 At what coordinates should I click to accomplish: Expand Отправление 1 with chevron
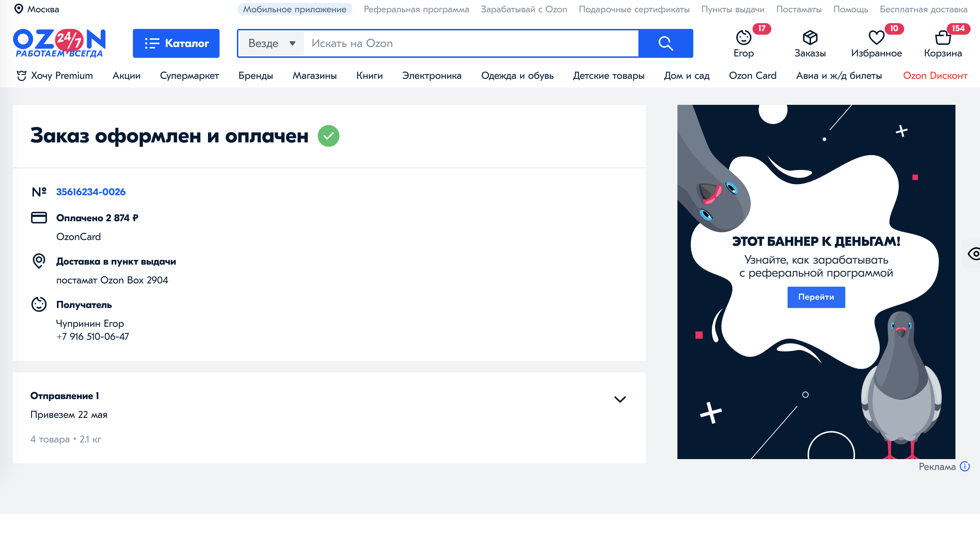[619, 399]
